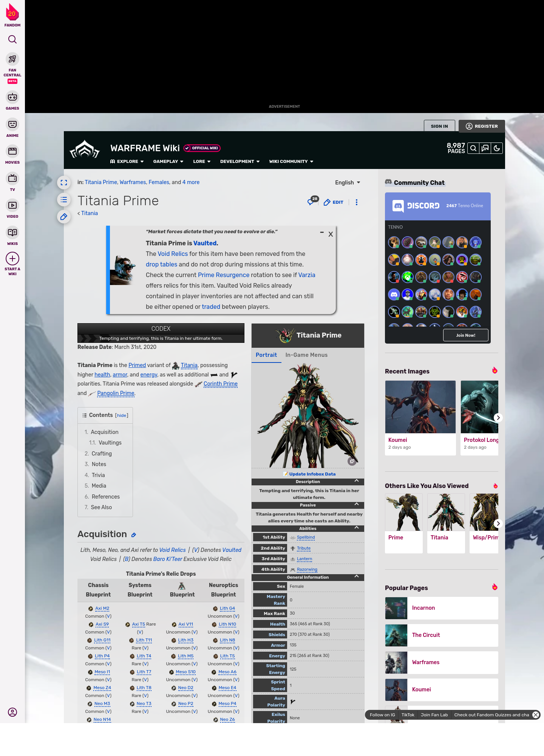Screen dimensions: 544x756
Task: Open the Gameplay dropdown menu
Action: coord(168,161)
